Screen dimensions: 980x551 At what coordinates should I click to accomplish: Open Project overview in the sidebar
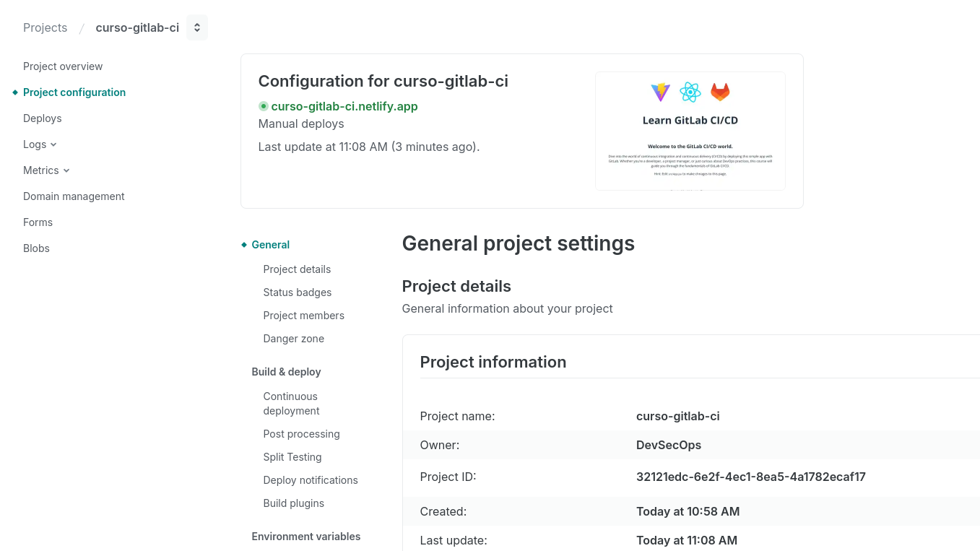(63, 66)
